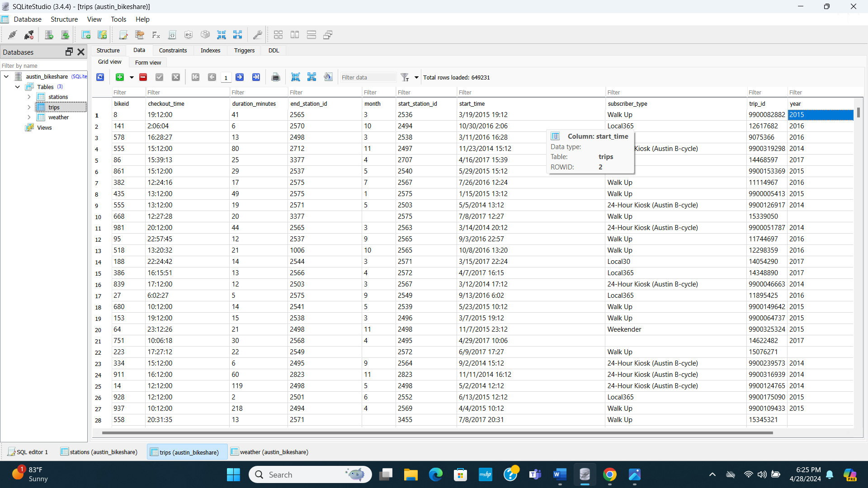
Task: Insert a new row into trips table
Action: click(120, 77)
